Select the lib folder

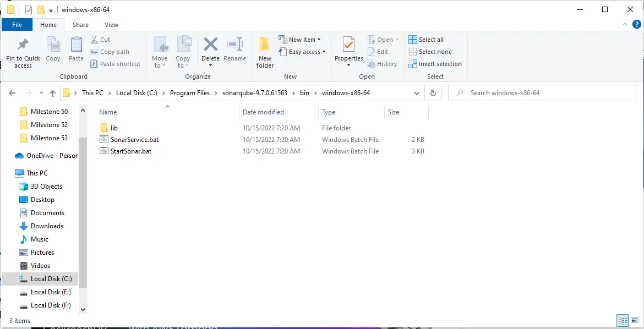114,128
